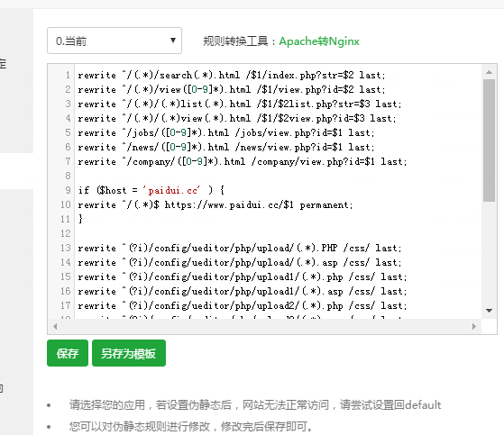Place cursor on line 1 search rewrite rule

232,75
